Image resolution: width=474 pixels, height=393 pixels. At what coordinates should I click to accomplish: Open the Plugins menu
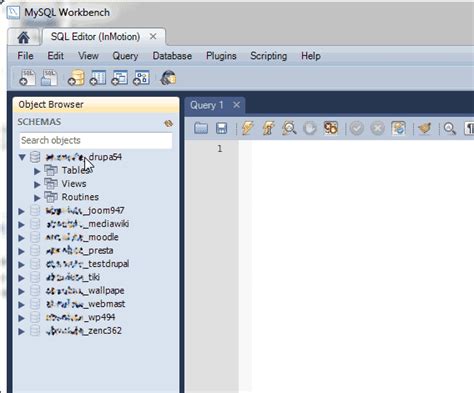pos(221,56)
